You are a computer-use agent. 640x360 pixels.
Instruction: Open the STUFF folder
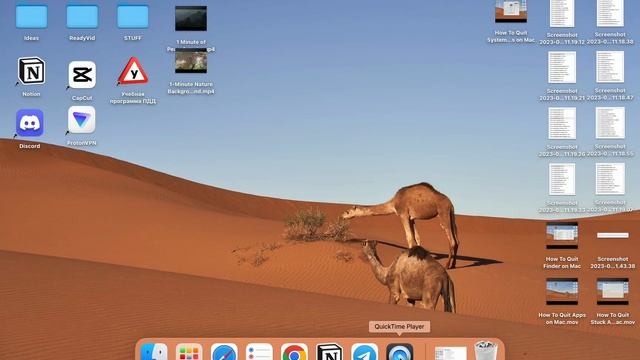pyautogui.click(x=133, y=17)
